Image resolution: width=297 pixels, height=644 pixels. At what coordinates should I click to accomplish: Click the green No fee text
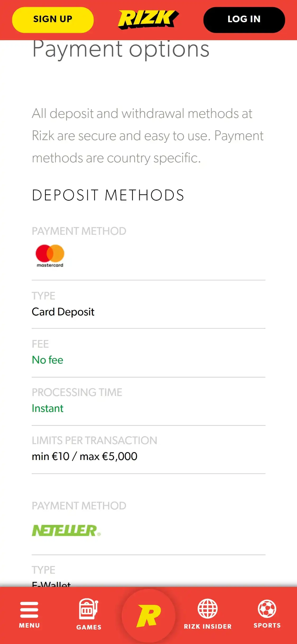[48, 360]
